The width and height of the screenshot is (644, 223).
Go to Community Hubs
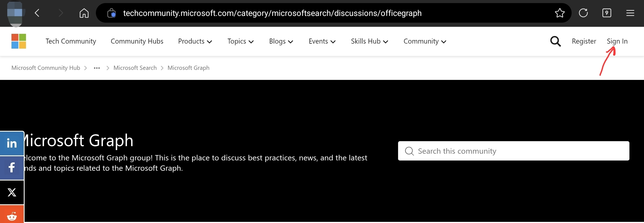(x=137, y=41)
